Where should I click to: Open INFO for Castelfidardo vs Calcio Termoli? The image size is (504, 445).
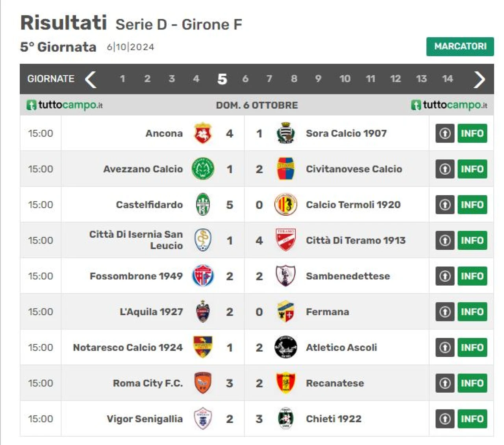472,205
